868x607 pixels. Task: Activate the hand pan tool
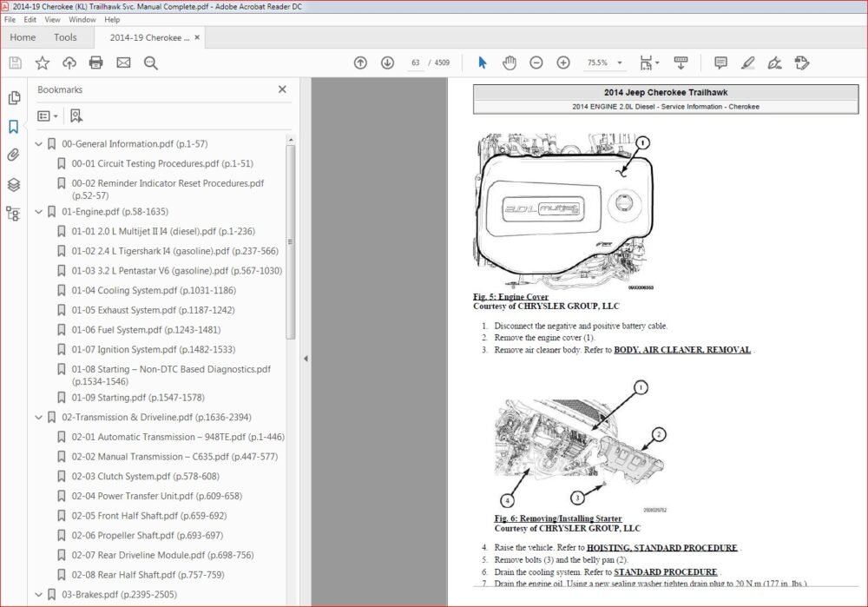point(510,63)
